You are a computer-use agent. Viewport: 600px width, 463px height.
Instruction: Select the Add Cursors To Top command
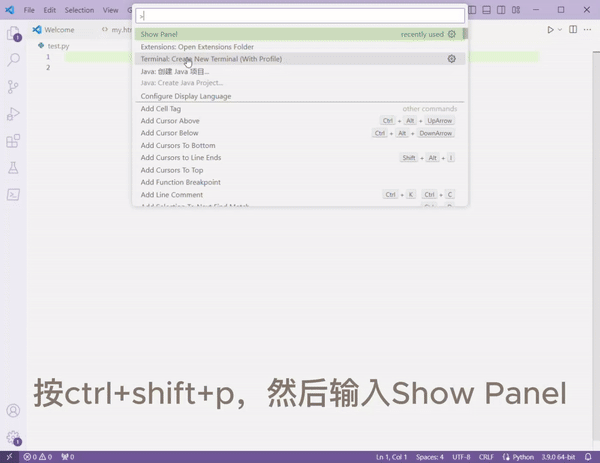[300, 170]
